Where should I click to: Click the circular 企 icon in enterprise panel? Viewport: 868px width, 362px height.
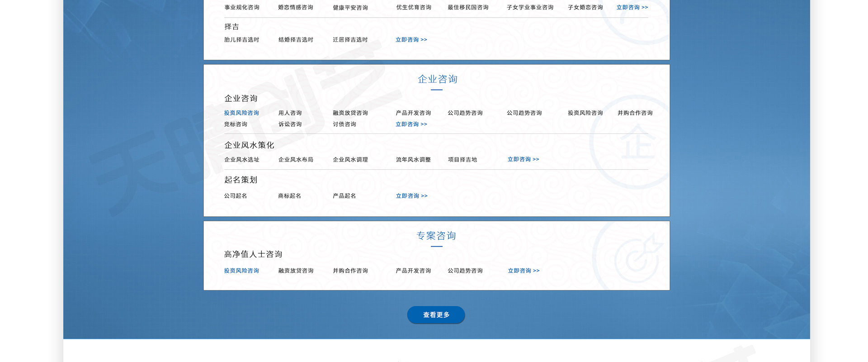[637, 143]
